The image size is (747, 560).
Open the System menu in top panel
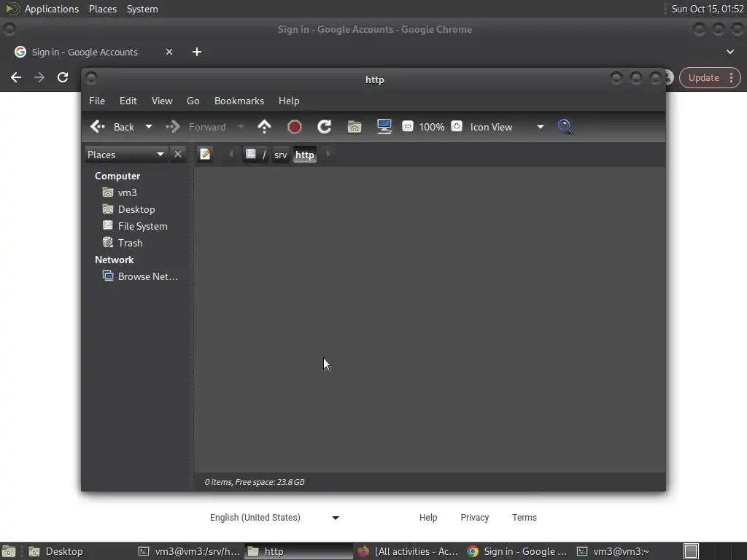142,9
